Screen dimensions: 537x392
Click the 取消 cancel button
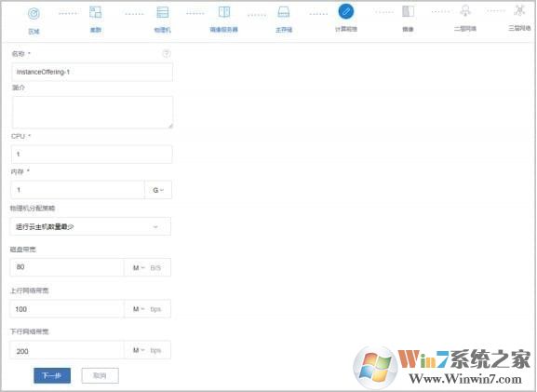point(100,375)
